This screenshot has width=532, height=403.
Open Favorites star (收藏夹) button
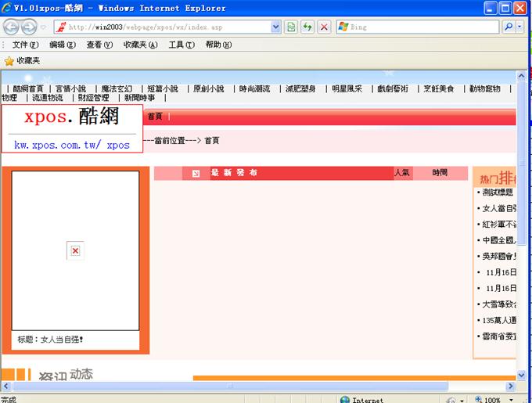pos(23,60)
